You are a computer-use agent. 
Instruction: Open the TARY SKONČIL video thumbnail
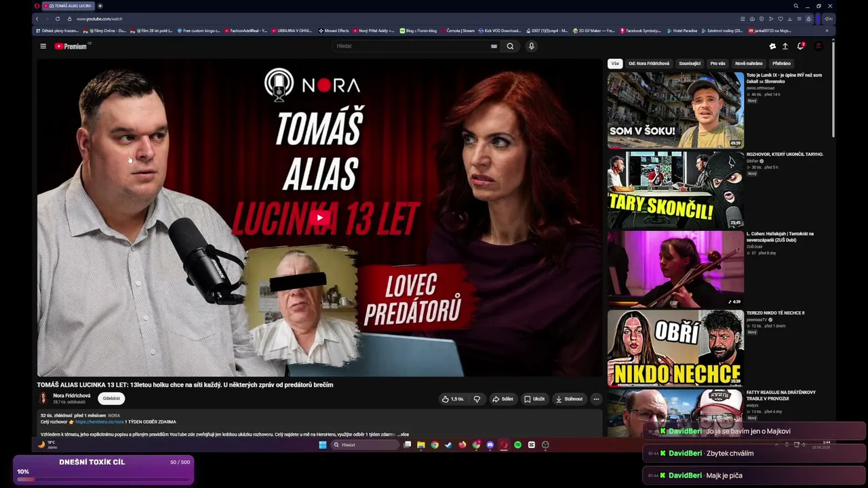(x=675, y=190)
